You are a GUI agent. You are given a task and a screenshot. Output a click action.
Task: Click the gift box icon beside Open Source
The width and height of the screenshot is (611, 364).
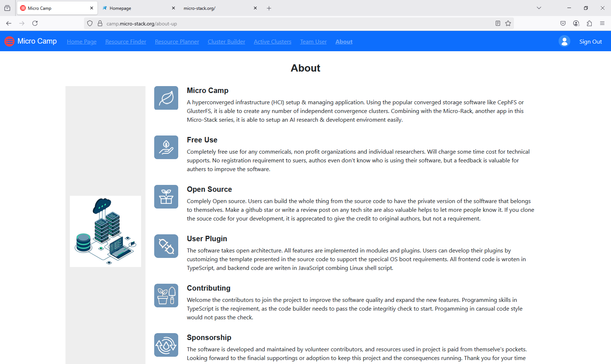166,197
